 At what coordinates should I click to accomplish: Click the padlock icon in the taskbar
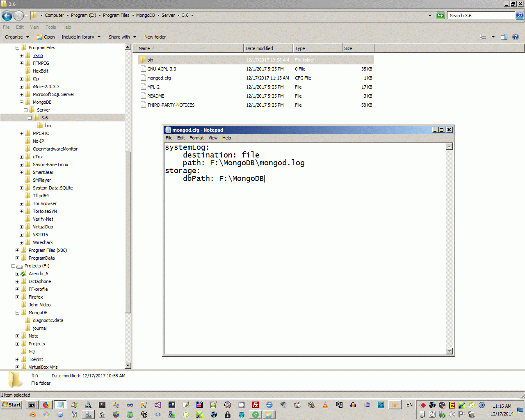[x=228, y=415]
